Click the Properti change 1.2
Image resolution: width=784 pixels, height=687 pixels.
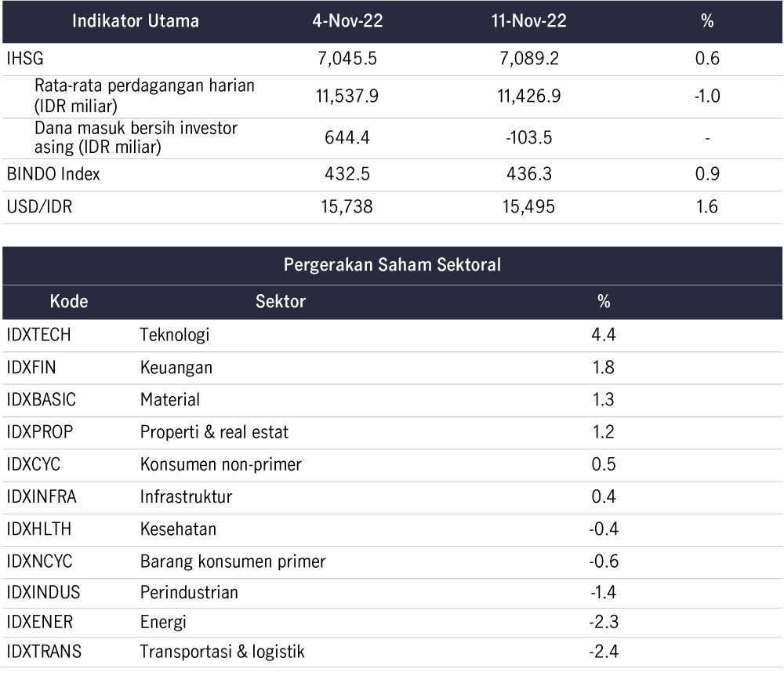(604, 432)
